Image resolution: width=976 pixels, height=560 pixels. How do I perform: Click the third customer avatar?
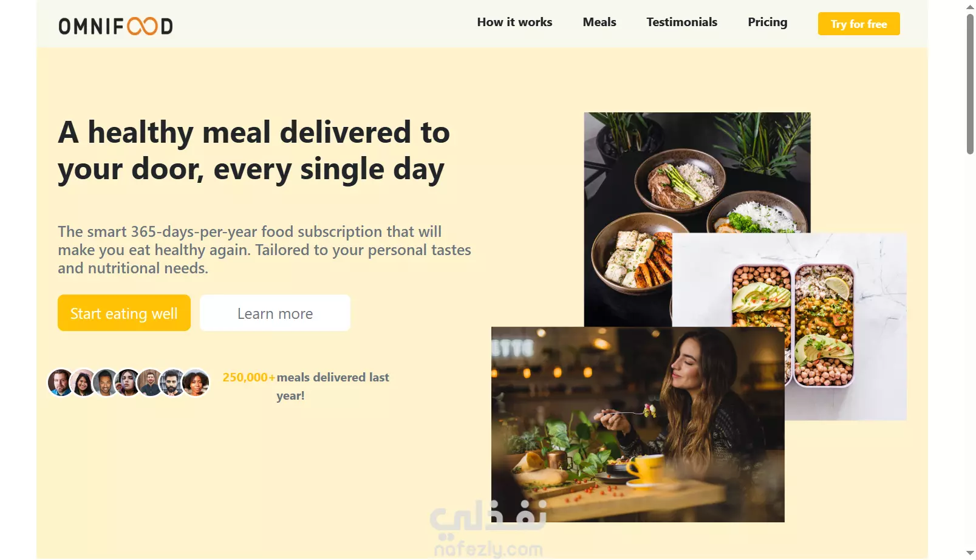pyautogui.click(x=106, y=383)
